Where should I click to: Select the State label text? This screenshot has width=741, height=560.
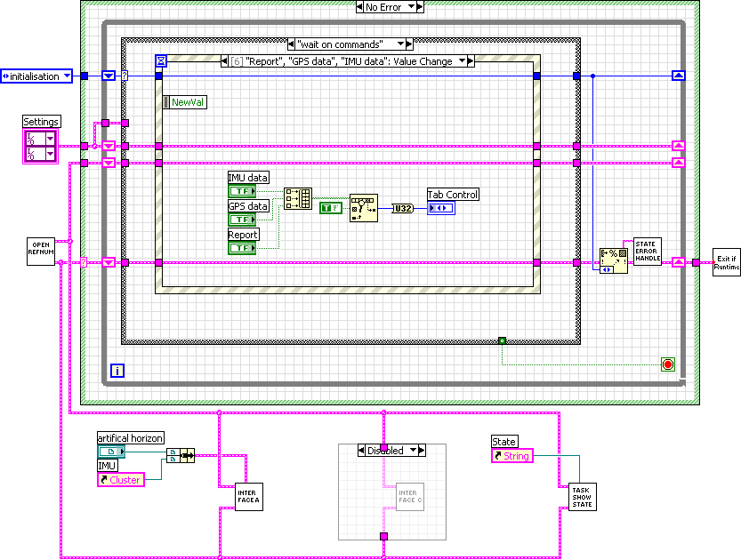(x=504, y=442)
